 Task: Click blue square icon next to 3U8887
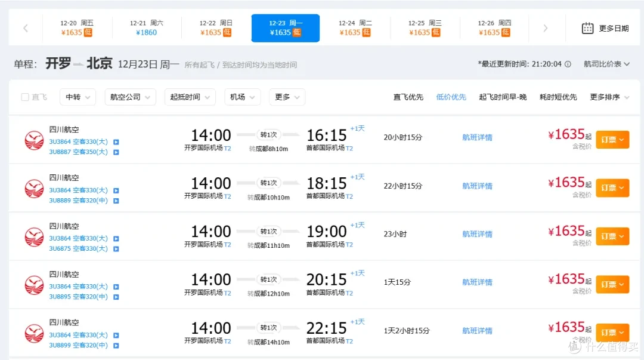(x=116, y=152)
